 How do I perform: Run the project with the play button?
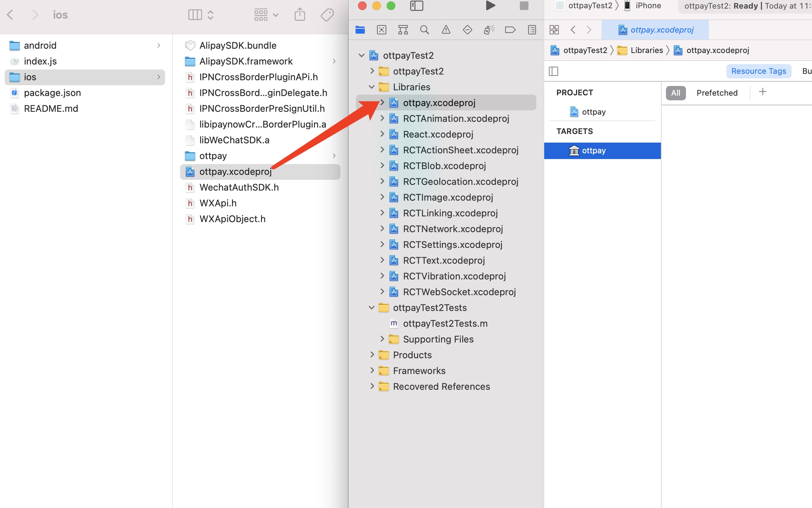click(490, 6)
